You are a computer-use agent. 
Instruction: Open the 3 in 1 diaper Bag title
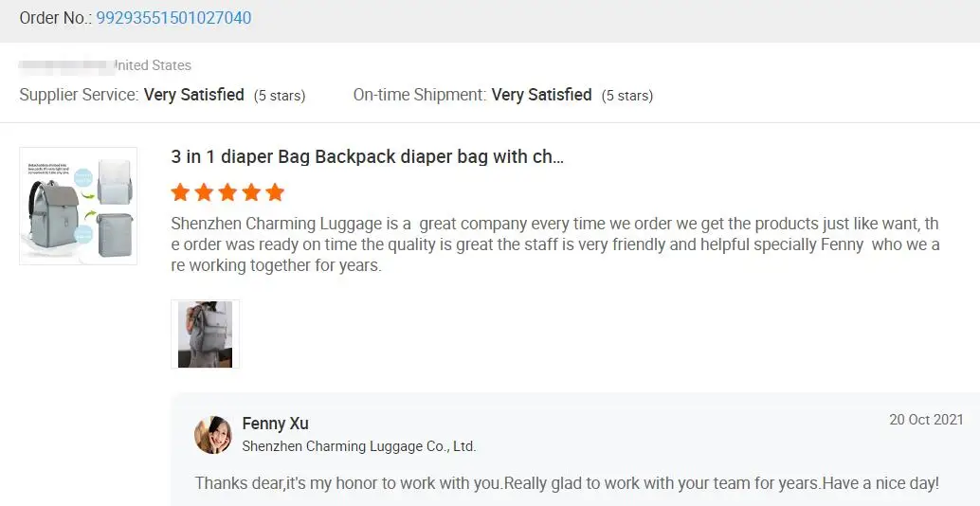(368, 157)
